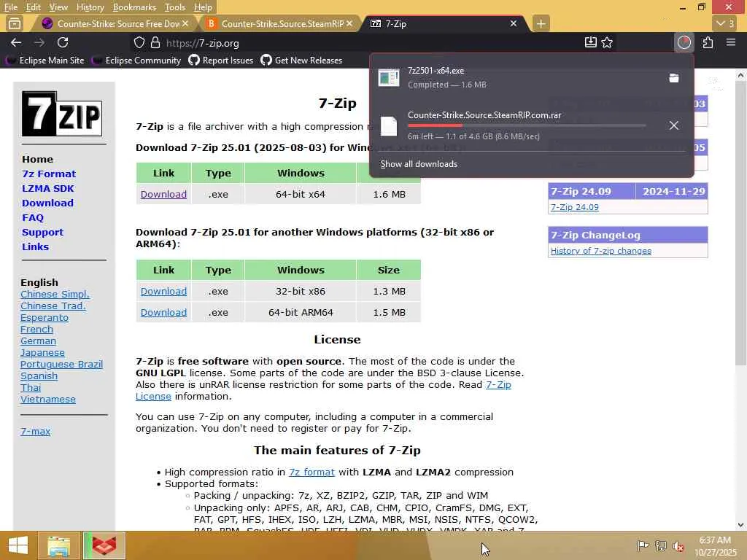Open the red fox app in taskbar
747x560 pixels.
click(104, 545)
